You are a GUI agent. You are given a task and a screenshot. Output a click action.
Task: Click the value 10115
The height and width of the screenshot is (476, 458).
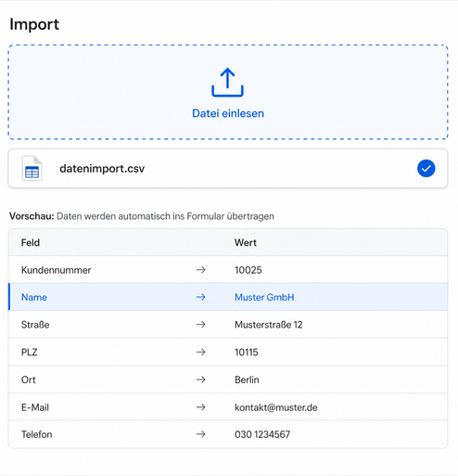pyautogui.click(x=247, y=353)
